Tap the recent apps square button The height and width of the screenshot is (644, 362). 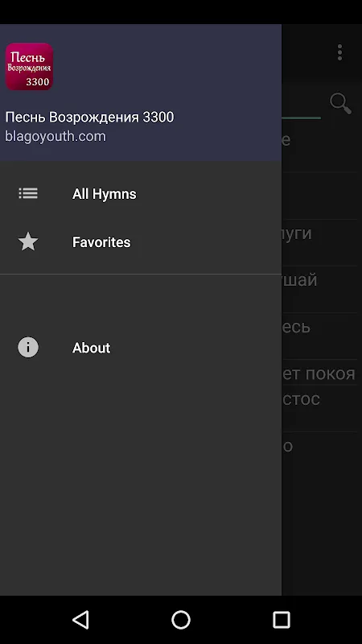tap(281, 619)
